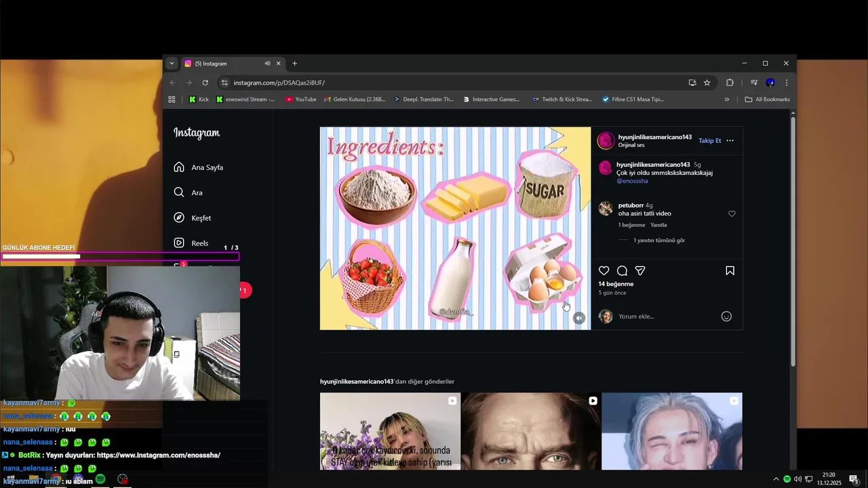Open Chrome extensions puzzle icon
The height and width of the screenshot is (488, 868).
730,83
